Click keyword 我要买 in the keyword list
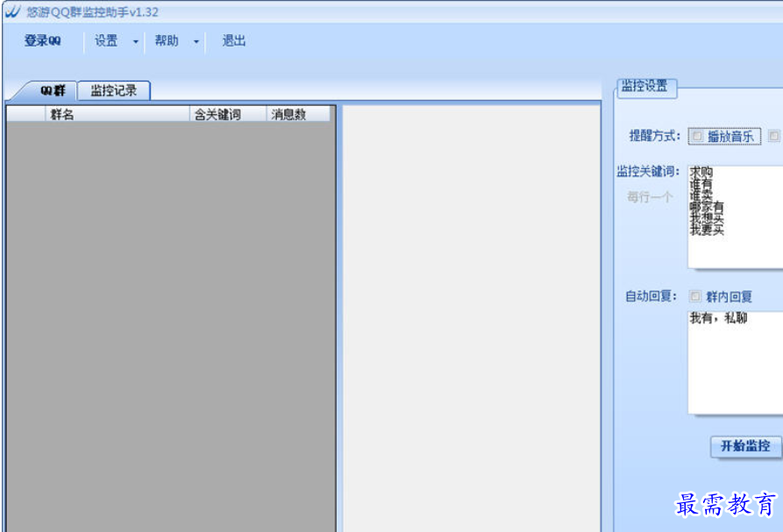 point(707,230)
